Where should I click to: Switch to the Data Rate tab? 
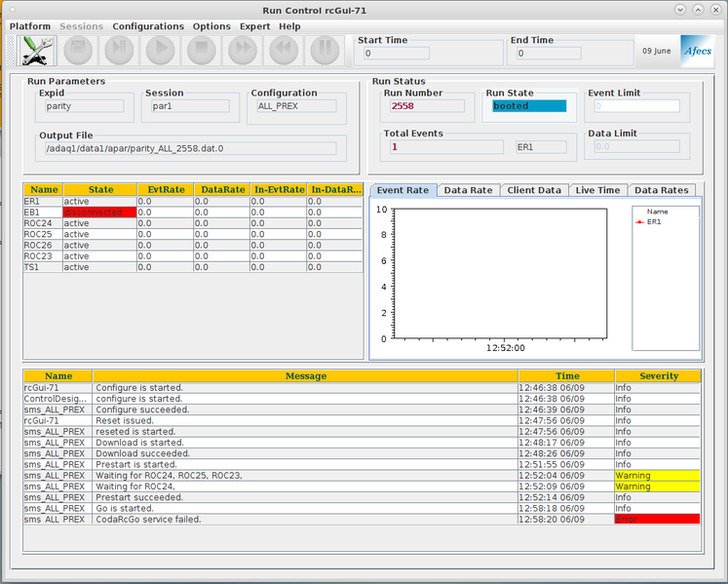coord(468,190)
